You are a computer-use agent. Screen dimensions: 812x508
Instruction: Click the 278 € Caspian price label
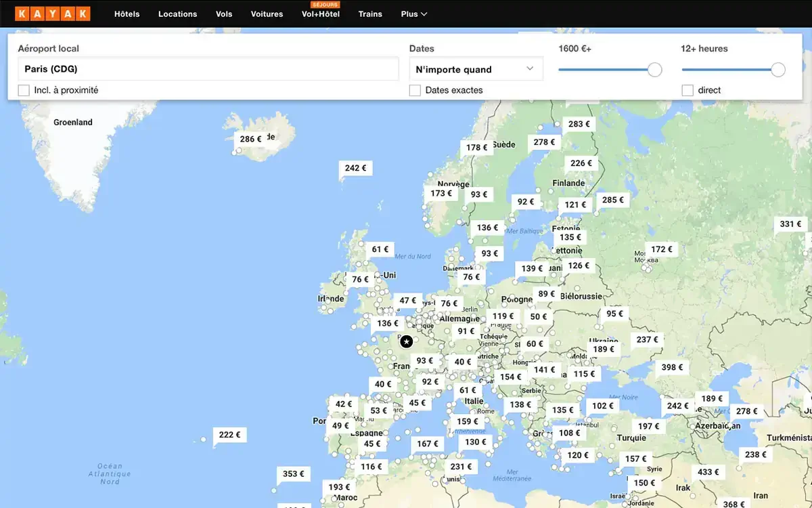(747, 411)
